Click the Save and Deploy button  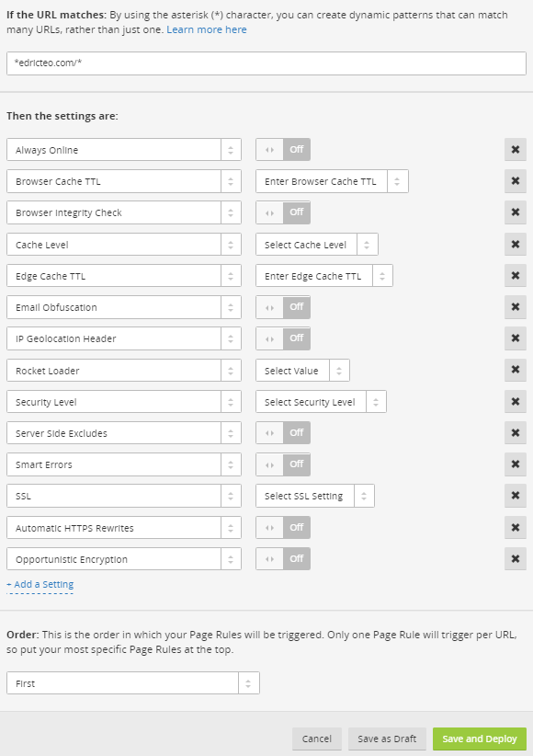click(x=480, y=739)
